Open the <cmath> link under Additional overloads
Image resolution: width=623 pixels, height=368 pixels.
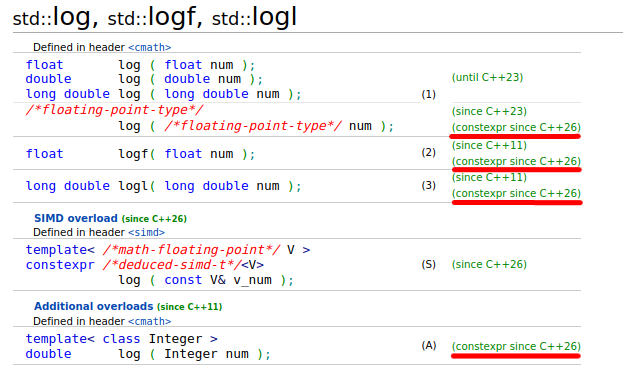tap(149, 321)
